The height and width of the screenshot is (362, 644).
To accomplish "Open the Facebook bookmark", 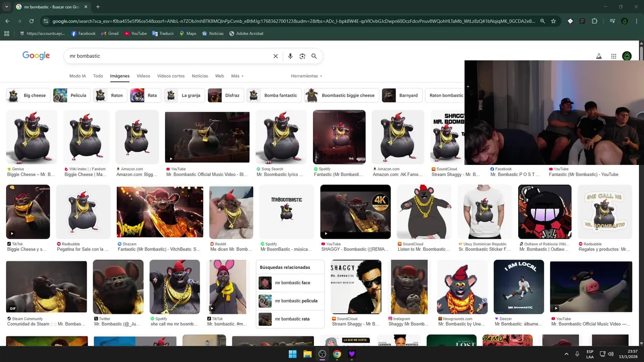I will pos(84,33).
